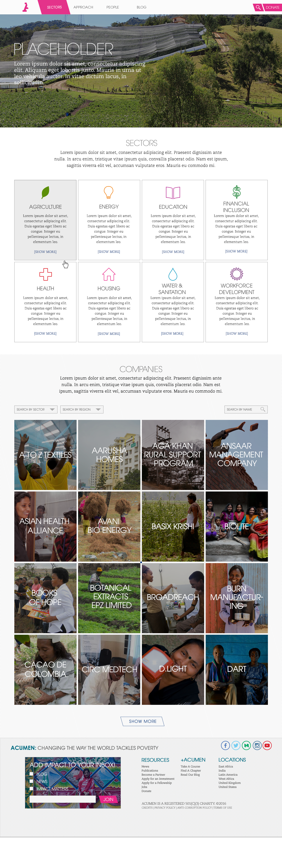
Task: Expand the Search by Region dropdown
Action: pyautogui.click(x=82, y=409)
